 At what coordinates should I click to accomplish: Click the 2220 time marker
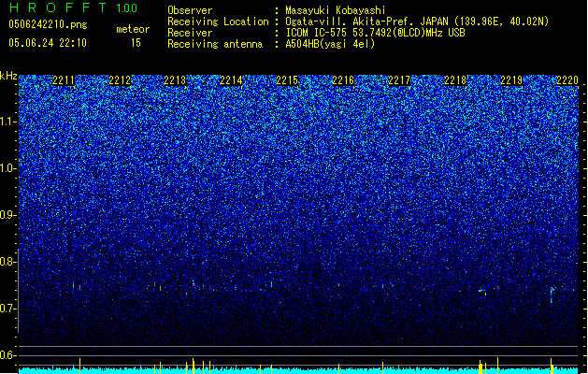[567, 80]
